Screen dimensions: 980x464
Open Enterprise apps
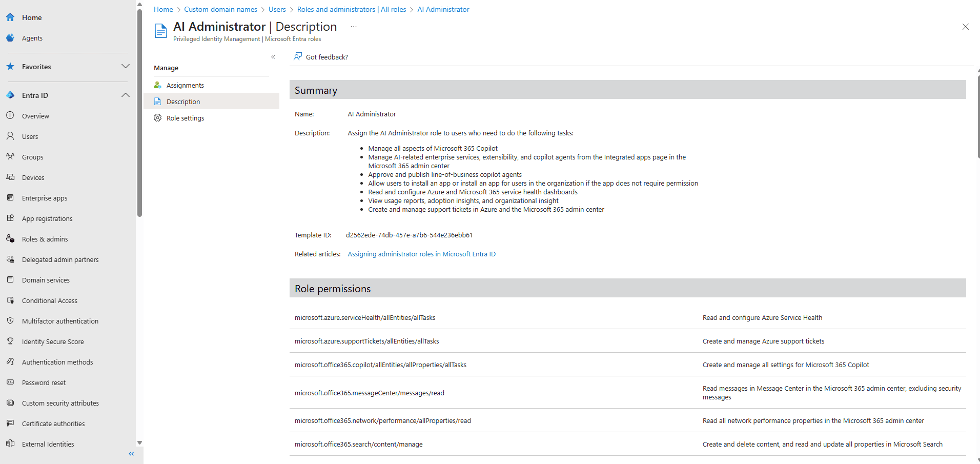(44, 197)
